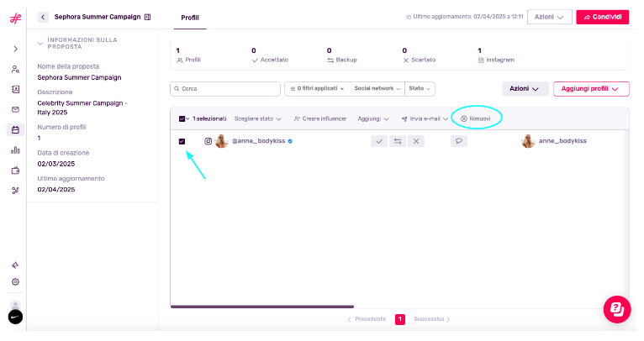Open the Stato filter dropdown

point(420,88)
